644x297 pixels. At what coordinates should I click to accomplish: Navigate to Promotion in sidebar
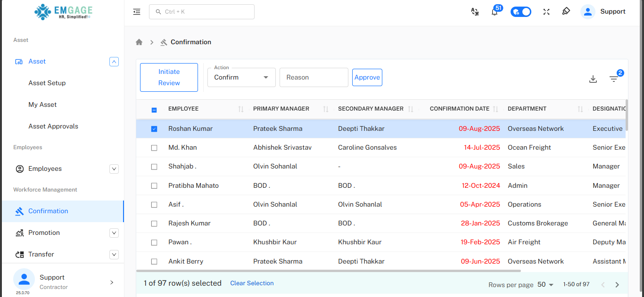point(44,233)
